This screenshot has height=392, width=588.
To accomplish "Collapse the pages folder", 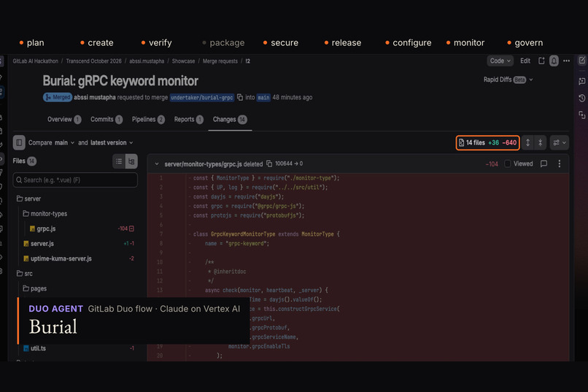I will click(34, 289).
